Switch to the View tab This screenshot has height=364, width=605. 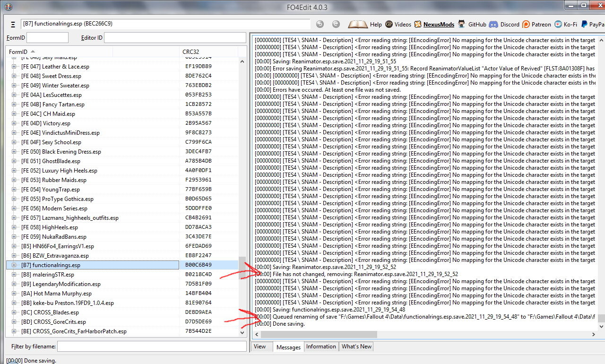[260, 347]
